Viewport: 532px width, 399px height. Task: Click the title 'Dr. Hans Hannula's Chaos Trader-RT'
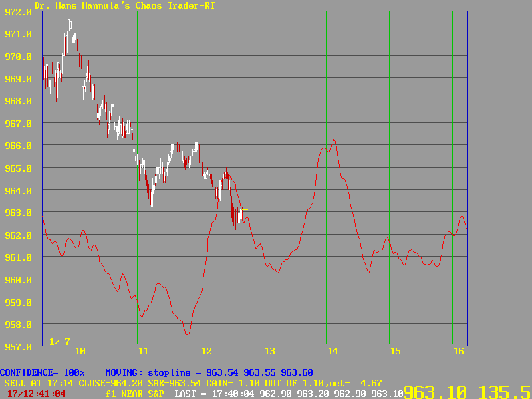(x=124, y=5)
